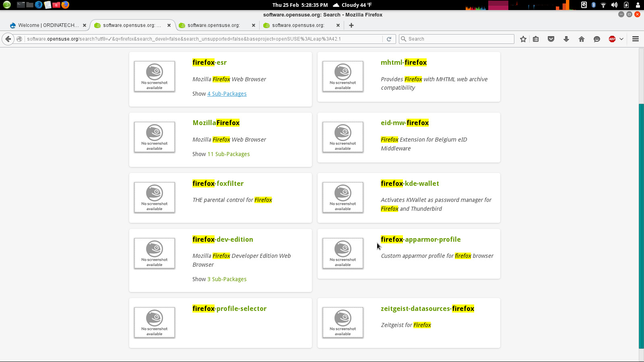Show bookmarks list icon in toolbar
Screen dimensions: 644x362
(536, 39)
